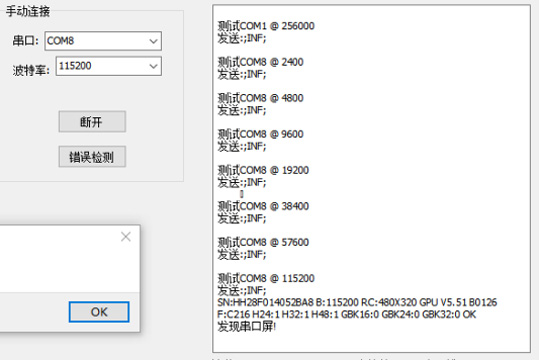Screen dimensions: 540x360
Task: Click the log line '测试COM8 @ 9600'
Action: tap(260, 134)
